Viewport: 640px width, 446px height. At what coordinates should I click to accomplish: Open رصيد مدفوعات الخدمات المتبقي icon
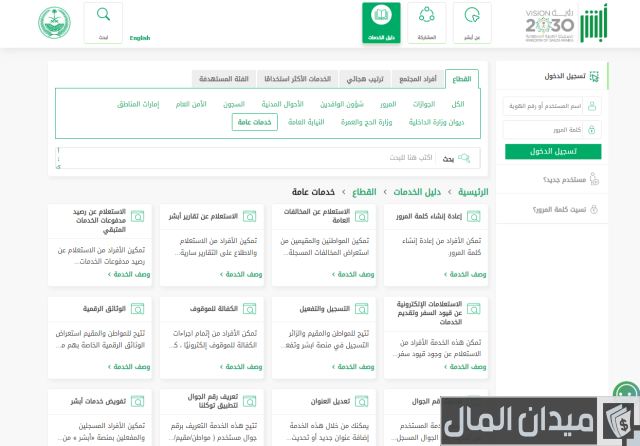click(138, 216)
